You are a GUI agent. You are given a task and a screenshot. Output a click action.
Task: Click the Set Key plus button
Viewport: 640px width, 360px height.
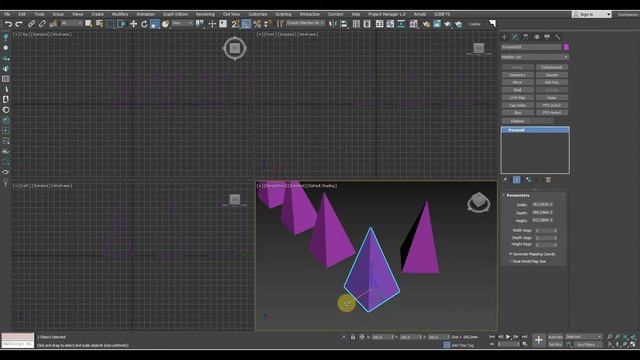point(538,340)
